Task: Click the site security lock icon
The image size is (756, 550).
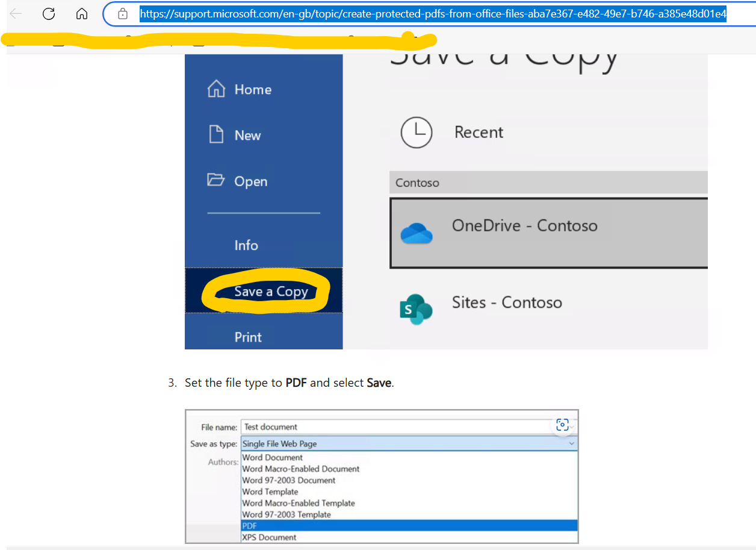Action: click(123, 14)
